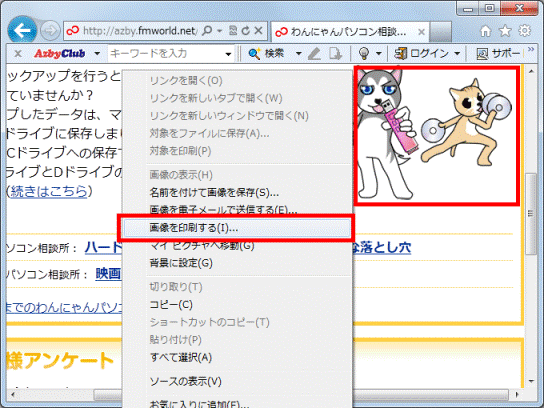Open the 検索 dropdown arrow
544x408 pixels.
(298, 54)
